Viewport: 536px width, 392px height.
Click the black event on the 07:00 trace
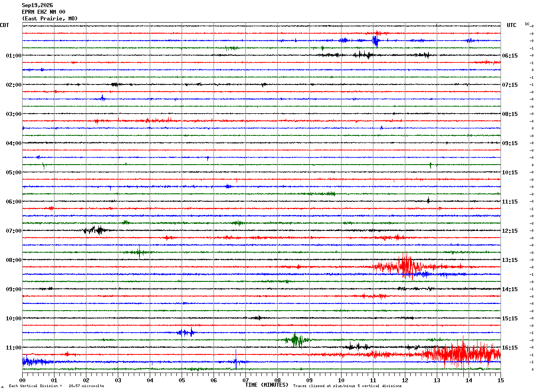95,230
